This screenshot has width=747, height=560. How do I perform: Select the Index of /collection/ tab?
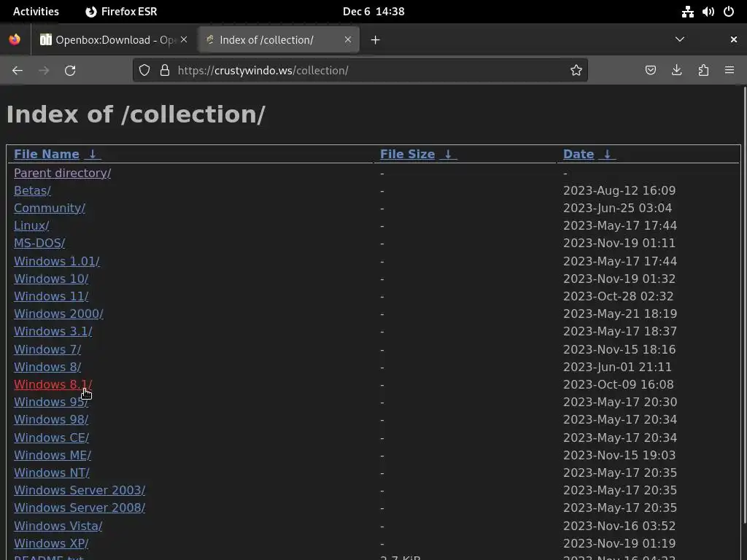[279, 40]
